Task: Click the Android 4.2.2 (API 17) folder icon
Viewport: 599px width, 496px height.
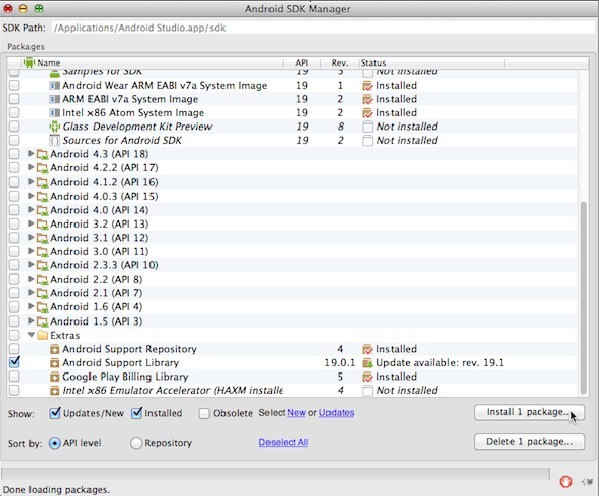Action: click(x=42, y=168)
